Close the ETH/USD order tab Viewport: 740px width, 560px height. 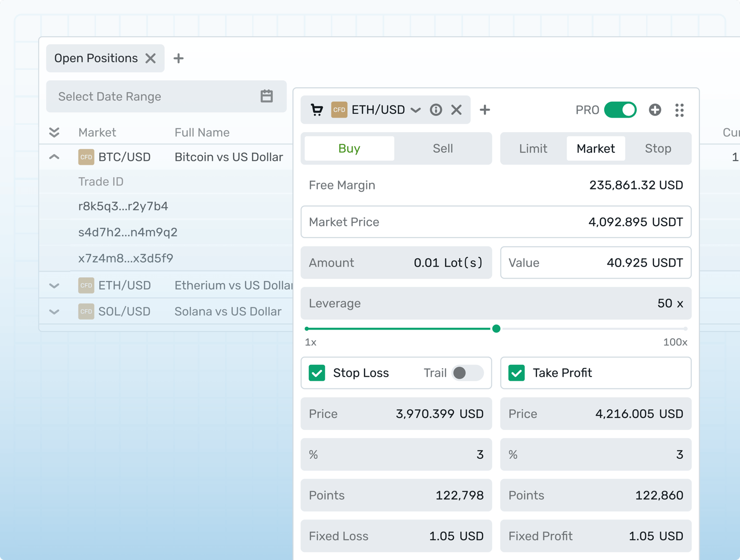pos(456,110)
